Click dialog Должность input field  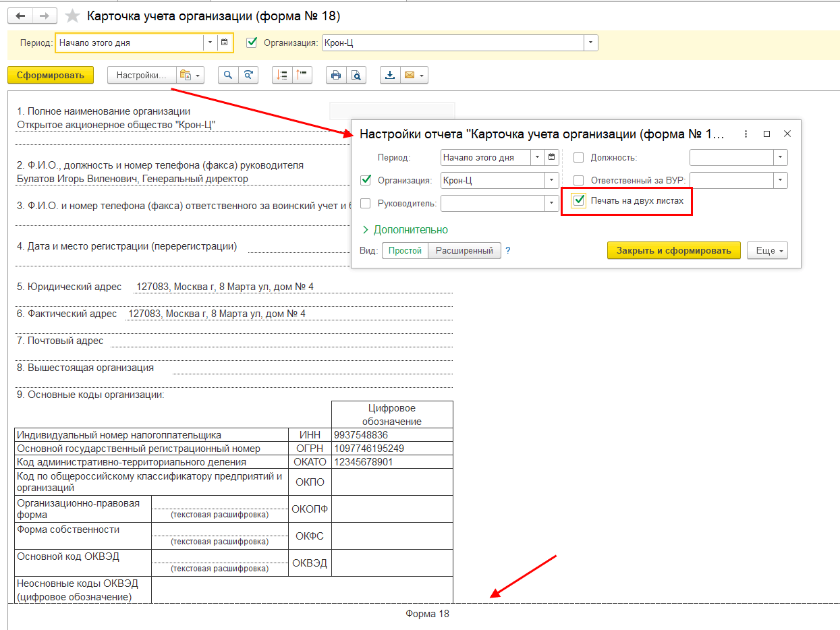[731, 157]
